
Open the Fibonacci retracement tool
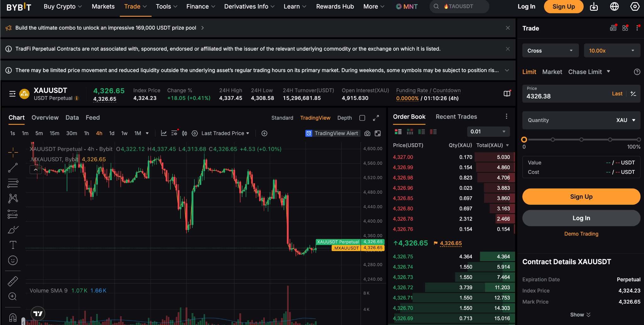pyautogui.click(x=13, y=183)
